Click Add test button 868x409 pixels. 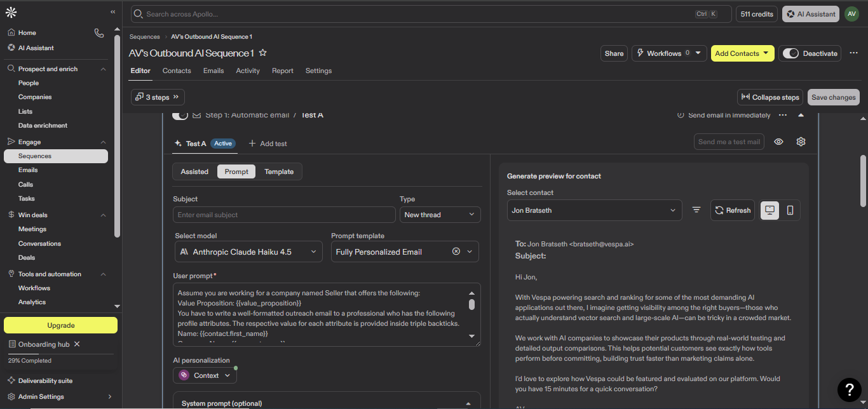268,144
